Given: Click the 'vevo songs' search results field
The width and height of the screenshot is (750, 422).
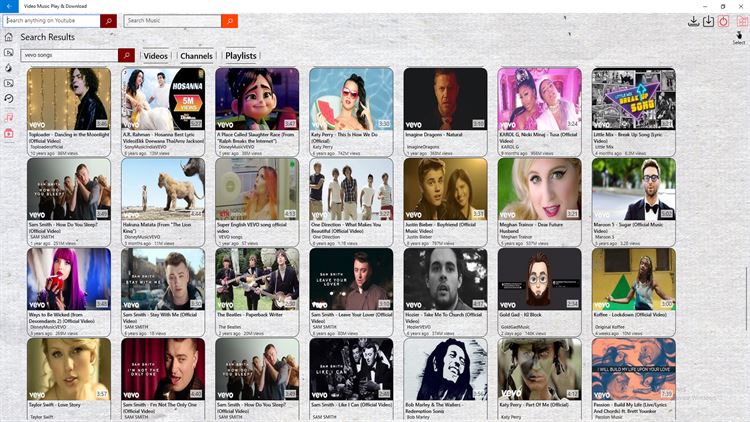Looking at the screenshot, I should point(69,56).
